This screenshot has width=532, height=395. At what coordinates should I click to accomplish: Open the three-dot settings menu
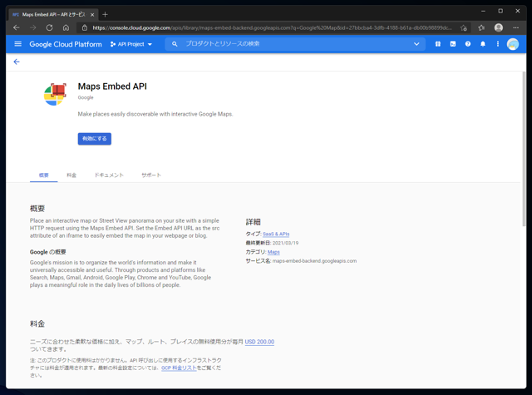point(498,44)
